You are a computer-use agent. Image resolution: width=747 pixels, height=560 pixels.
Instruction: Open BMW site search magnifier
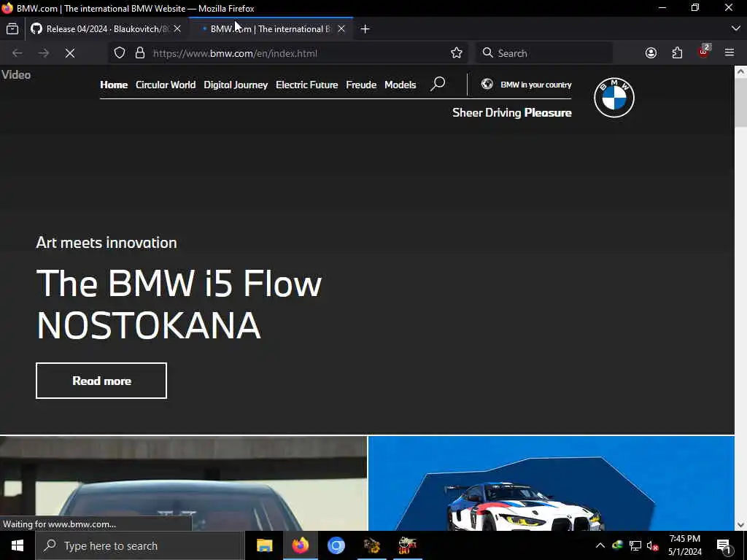coord(438,85)
